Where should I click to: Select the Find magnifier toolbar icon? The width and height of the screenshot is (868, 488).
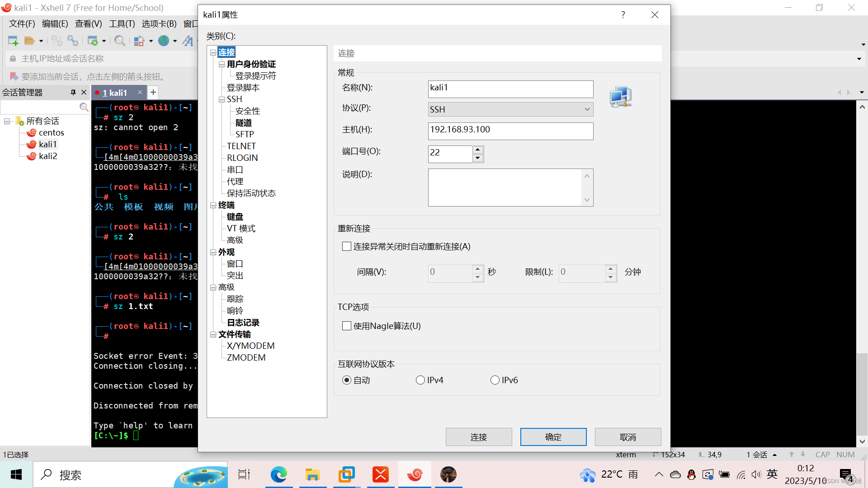[x=119, y=41]
